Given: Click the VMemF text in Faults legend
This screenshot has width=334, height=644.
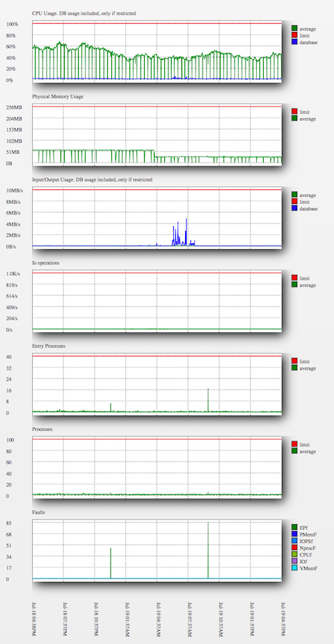Looking at the screenshot, I should [x=308, y=568].
